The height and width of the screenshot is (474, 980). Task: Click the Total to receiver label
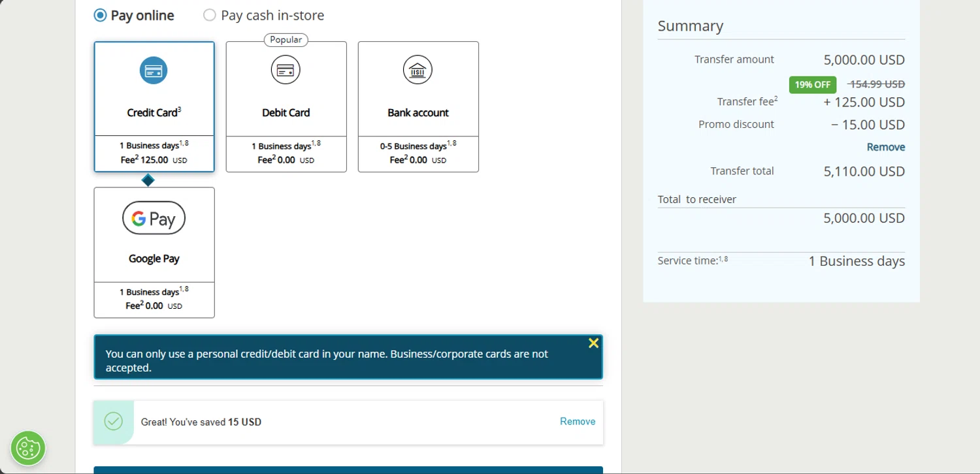coord(696,200)
